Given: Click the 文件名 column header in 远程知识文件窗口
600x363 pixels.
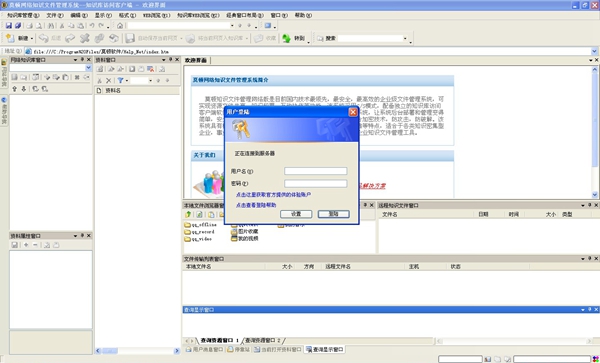Looking at the screenshot, I should click(426, 215).
